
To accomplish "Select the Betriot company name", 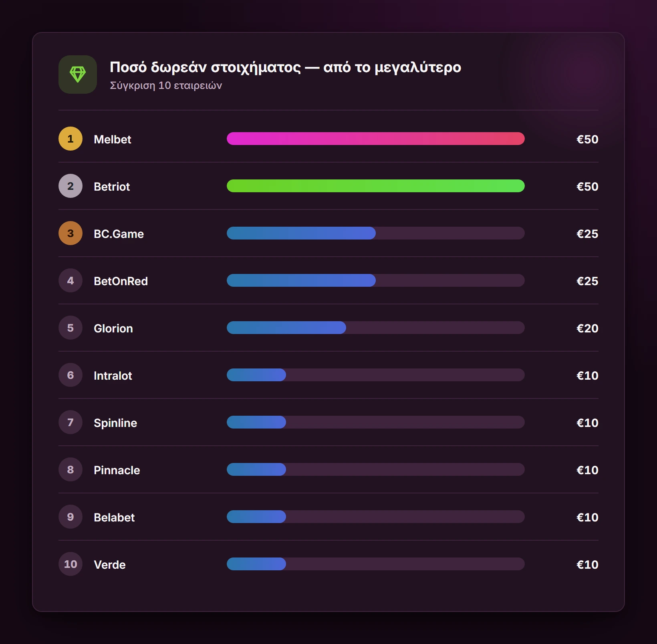I will (112, 187).
